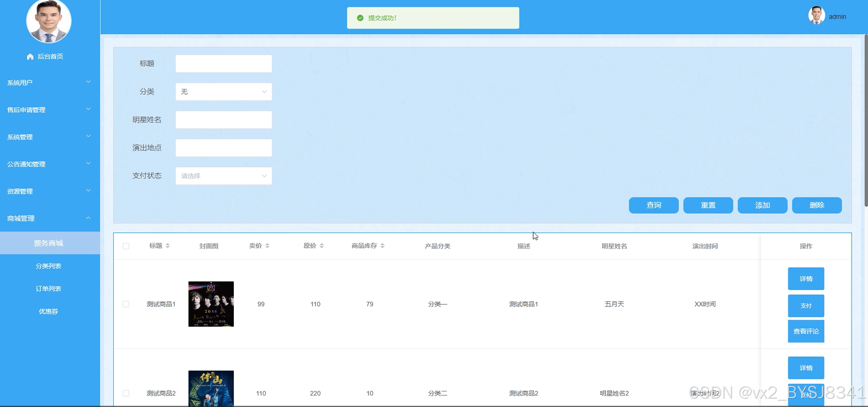Screen dimensions: 868x407
Task: Click the 测试商品1 cover image thumbnail
Action: pyautogui.click(x=211, y=304)
